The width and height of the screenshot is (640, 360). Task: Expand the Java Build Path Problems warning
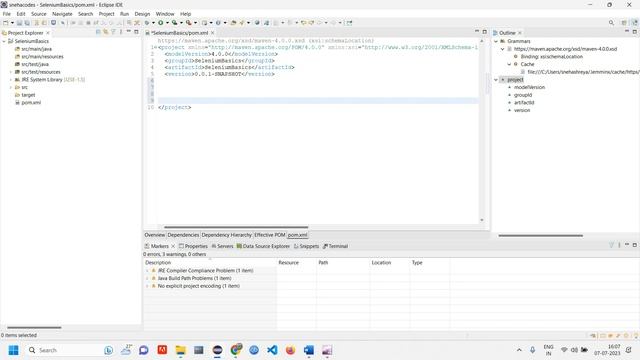147,278
